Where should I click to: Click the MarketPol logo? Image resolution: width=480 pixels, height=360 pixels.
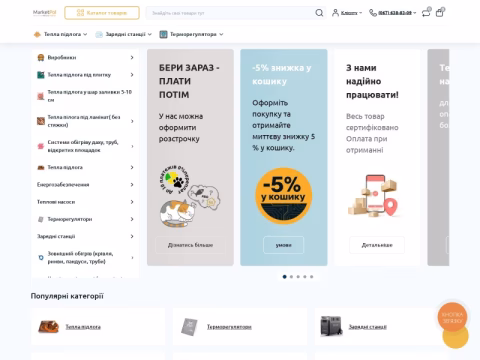pyautogui.click(x=44, y=13)
